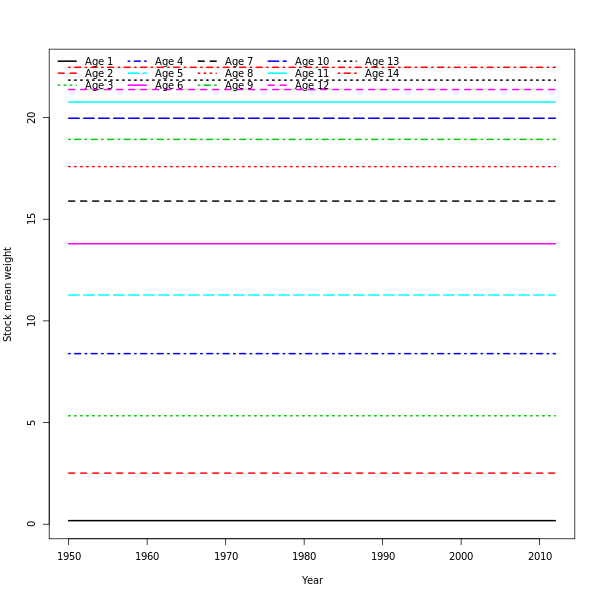Image resolution: width=600 pixels, height=600 pixels.
Task: Select the 1980 x-axis tick label
Action: click(x=304, y=556)
